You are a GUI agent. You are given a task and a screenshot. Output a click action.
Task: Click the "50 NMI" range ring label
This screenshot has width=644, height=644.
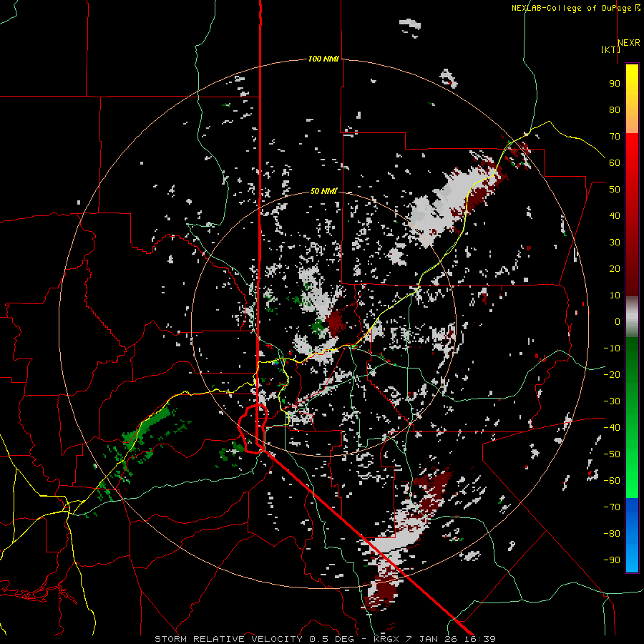tap(323, 191)
